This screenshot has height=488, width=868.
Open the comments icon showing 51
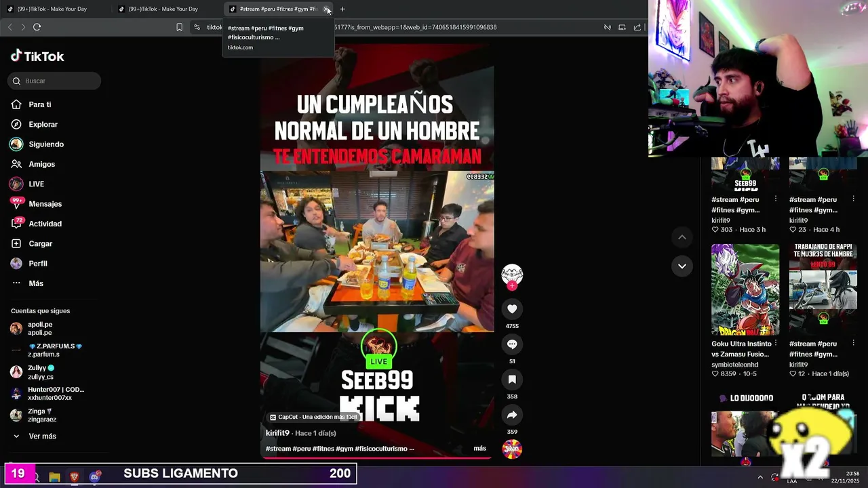tap(512, 344)
